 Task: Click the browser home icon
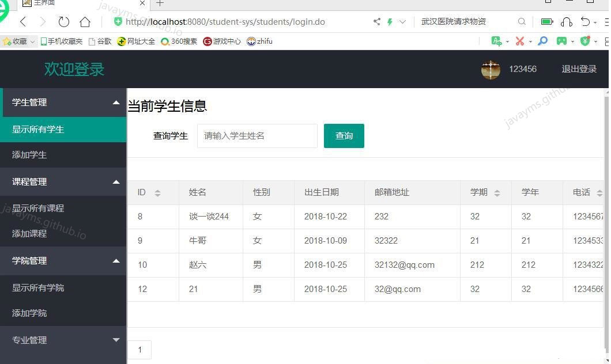click(x=85, y=21)
